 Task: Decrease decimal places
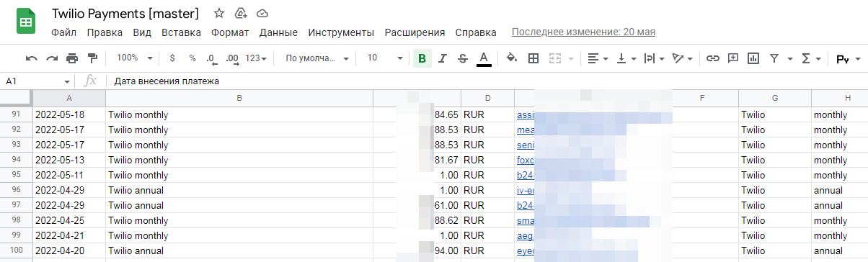click(211, 58)
